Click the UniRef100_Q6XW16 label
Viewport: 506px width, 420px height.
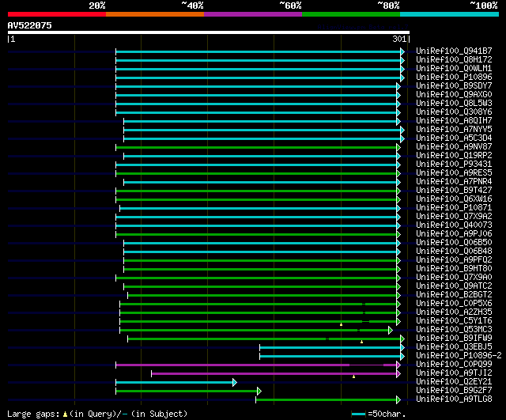[454, 199]
